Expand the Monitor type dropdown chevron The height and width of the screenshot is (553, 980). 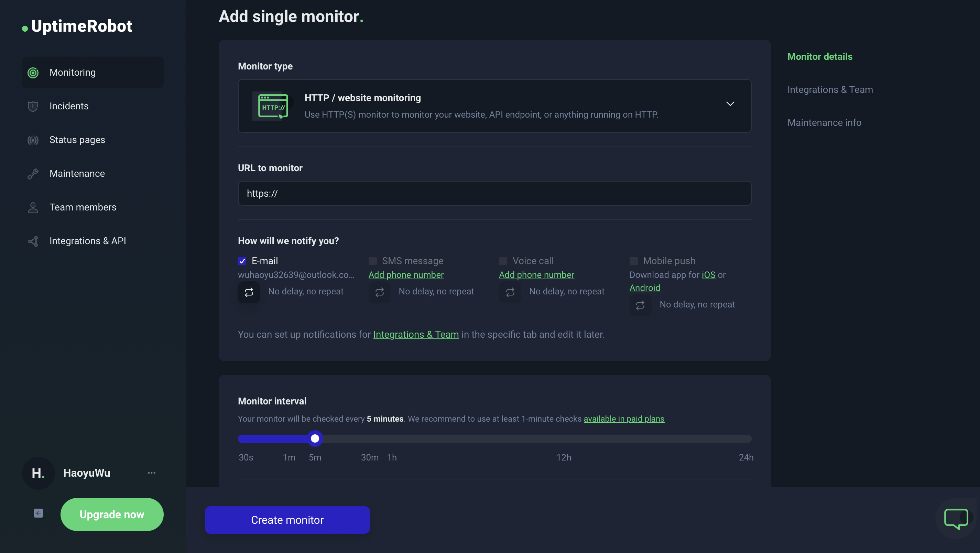730,104
